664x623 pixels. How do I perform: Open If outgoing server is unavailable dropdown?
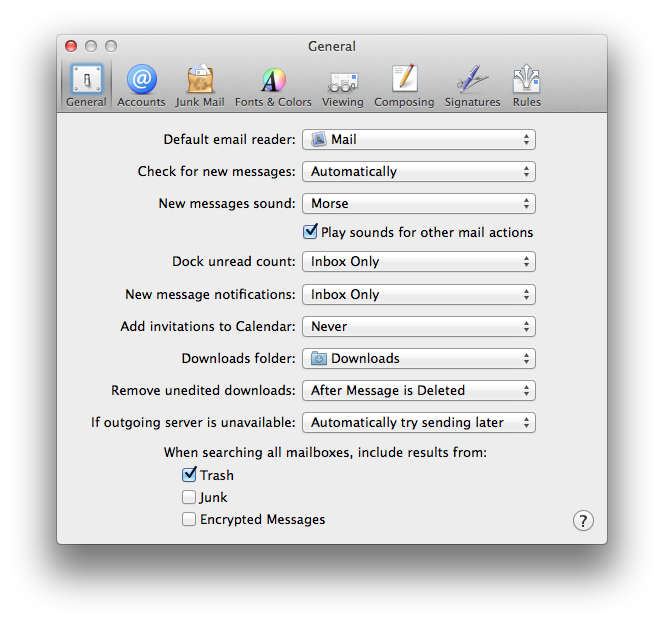(419, 422)
